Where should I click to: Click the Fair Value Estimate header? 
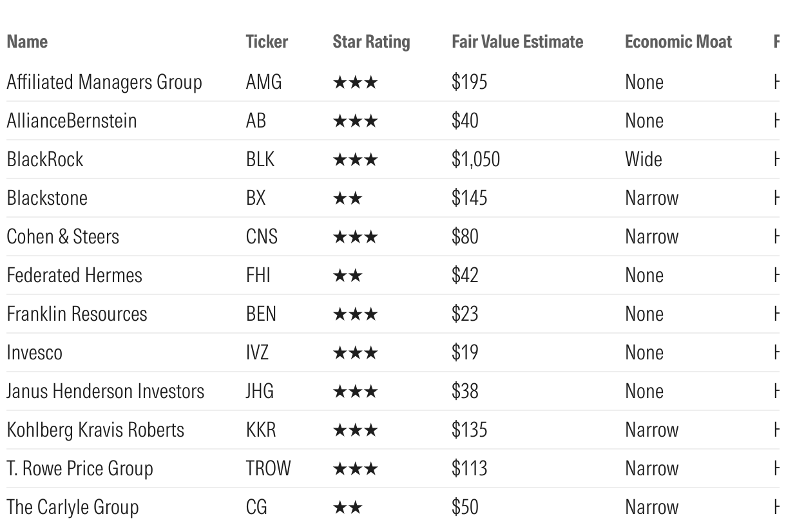[517, 42]
